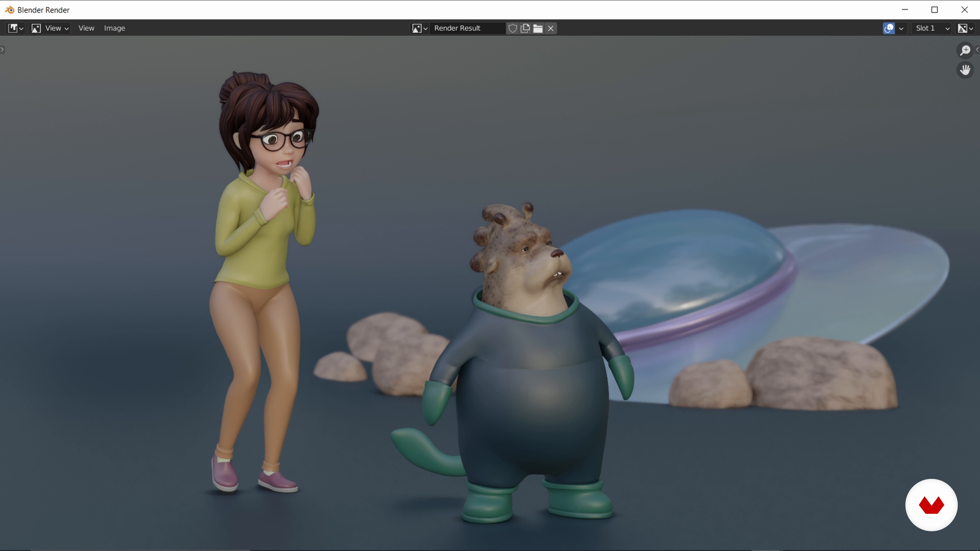Maximize the Blender Render window
The height and width of the screenshot is (551, 980).
point(935,9)
